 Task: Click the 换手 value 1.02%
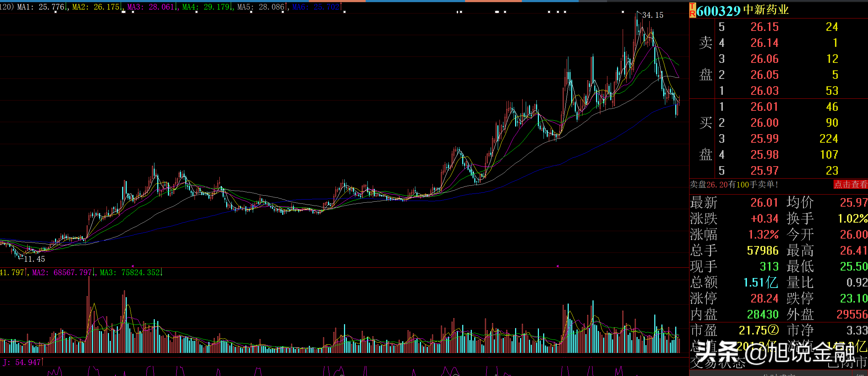point(853,219)
